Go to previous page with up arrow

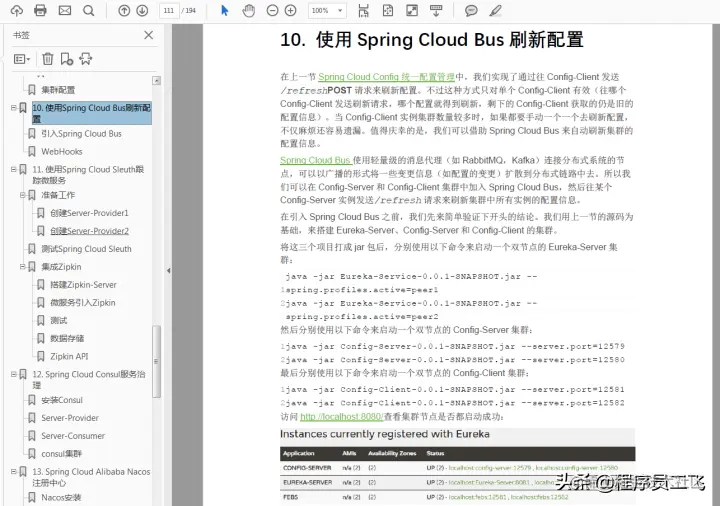click(124, 11)
